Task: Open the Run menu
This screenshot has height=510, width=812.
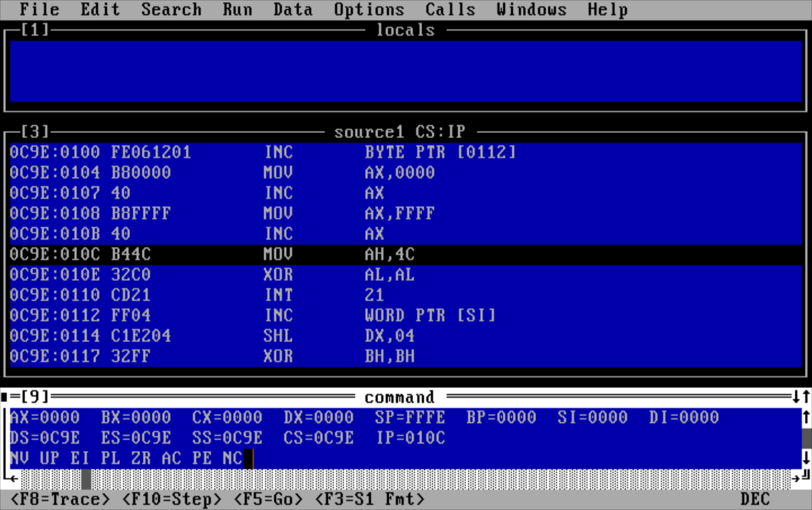Action: pos(237,9)
